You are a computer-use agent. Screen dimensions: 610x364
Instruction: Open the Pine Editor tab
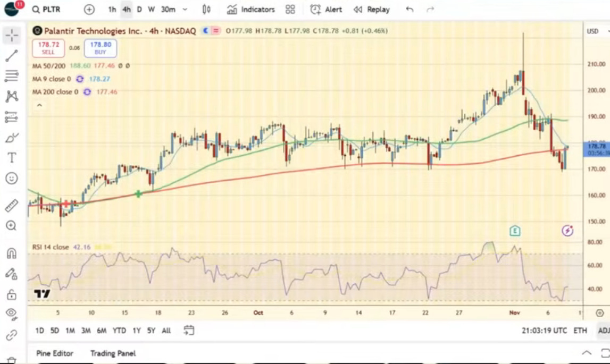54,353
